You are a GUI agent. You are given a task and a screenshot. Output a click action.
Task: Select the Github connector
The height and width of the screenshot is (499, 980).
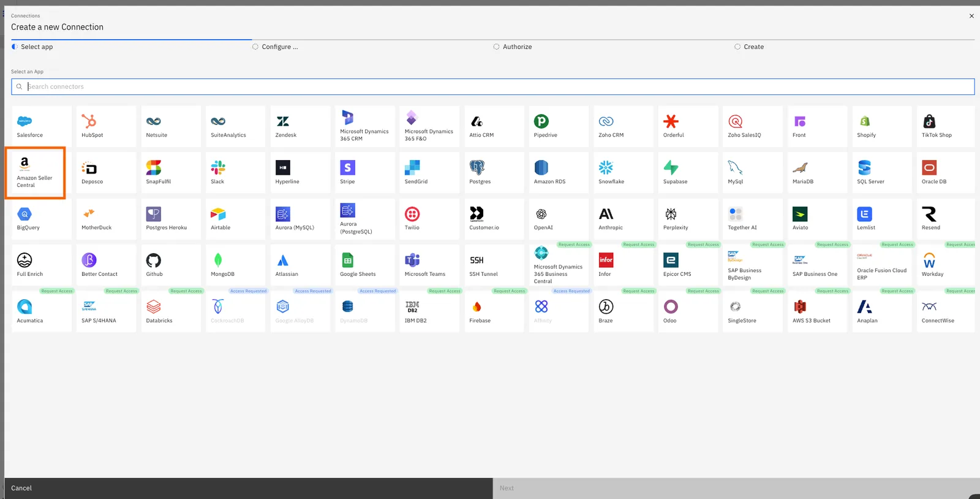pyautogui.click(x=171, y=265)
